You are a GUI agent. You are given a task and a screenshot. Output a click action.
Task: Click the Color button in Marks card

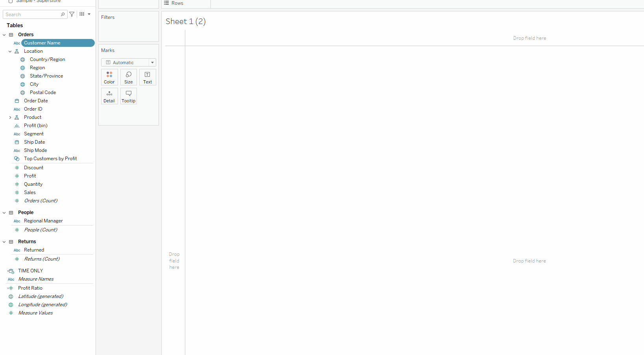(x=109, y=77)
